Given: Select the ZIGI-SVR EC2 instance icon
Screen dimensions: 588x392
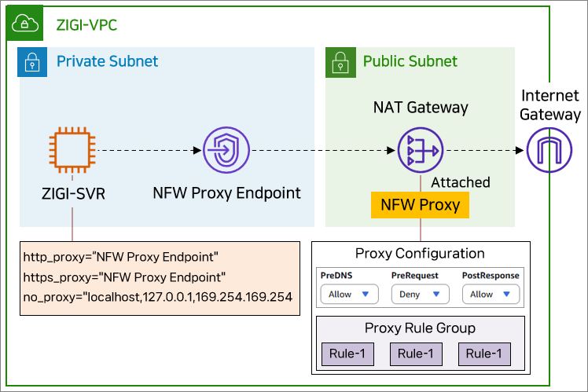Looking at the screenshot, I should [72, 150].
